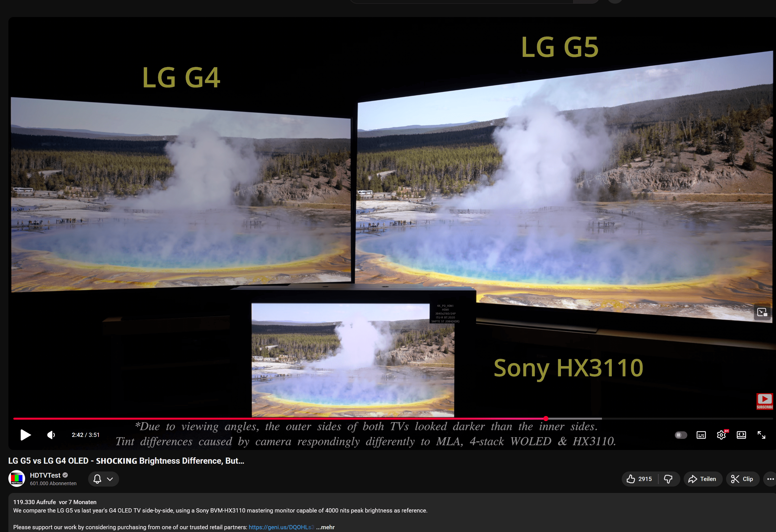Enter fullscreen mode
Screen dimensions: 776x532
pos(761,435)
